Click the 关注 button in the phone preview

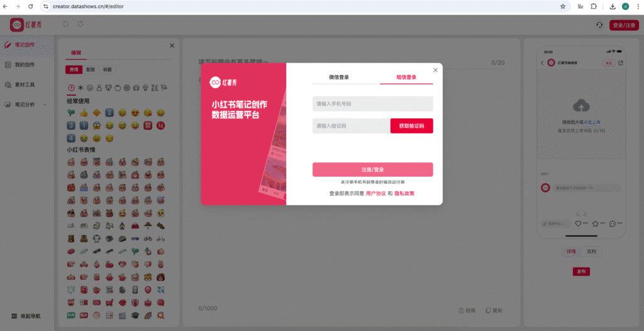[x=609, y=63]
